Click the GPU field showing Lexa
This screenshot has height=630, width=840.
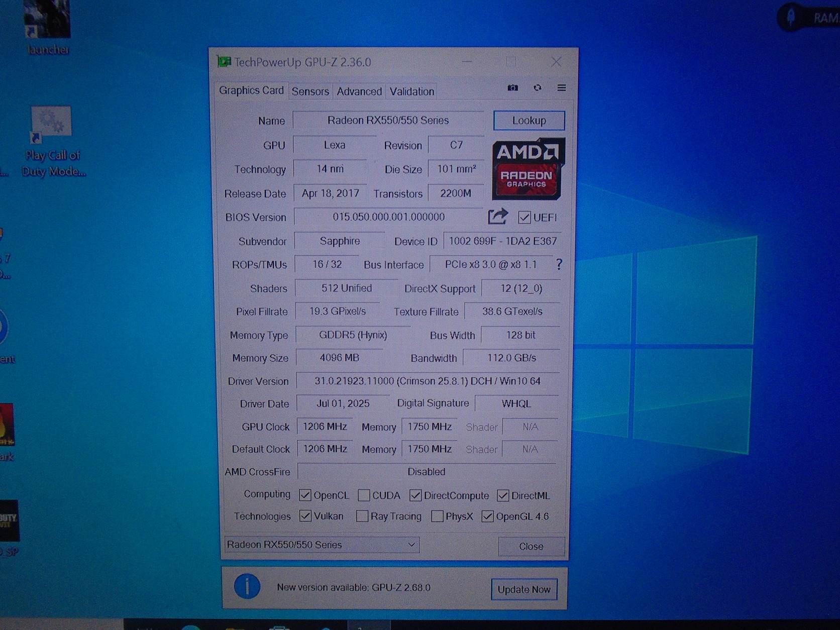pyautogui.click(x=335, y=145)
